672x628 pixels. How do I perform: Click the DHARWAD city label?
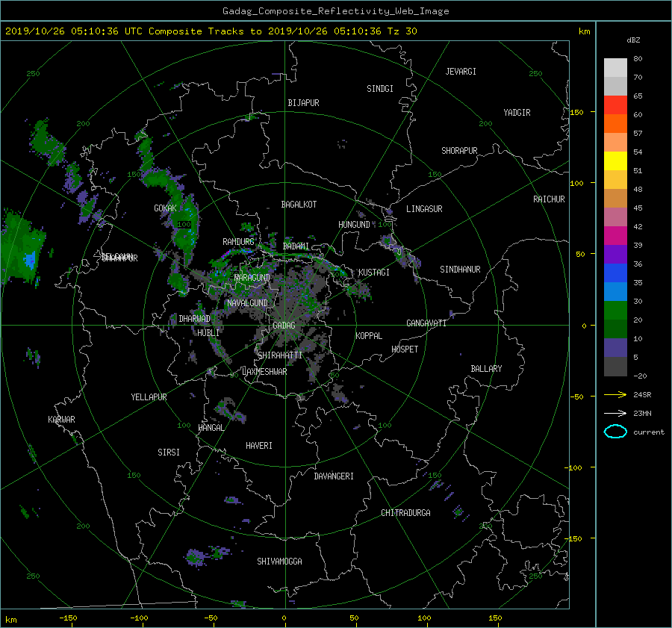pyautogui.click(x=195, y=319)
